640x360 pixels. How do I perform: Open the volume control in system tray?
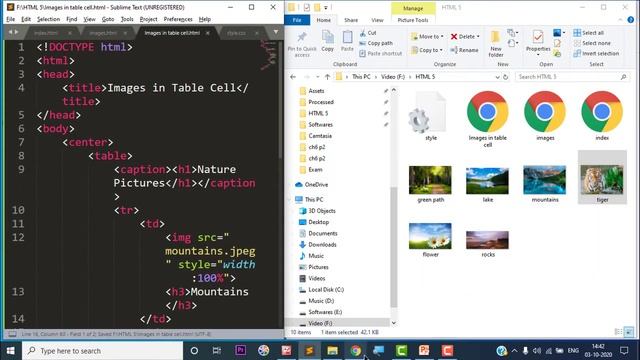click(x=536, y=351)
